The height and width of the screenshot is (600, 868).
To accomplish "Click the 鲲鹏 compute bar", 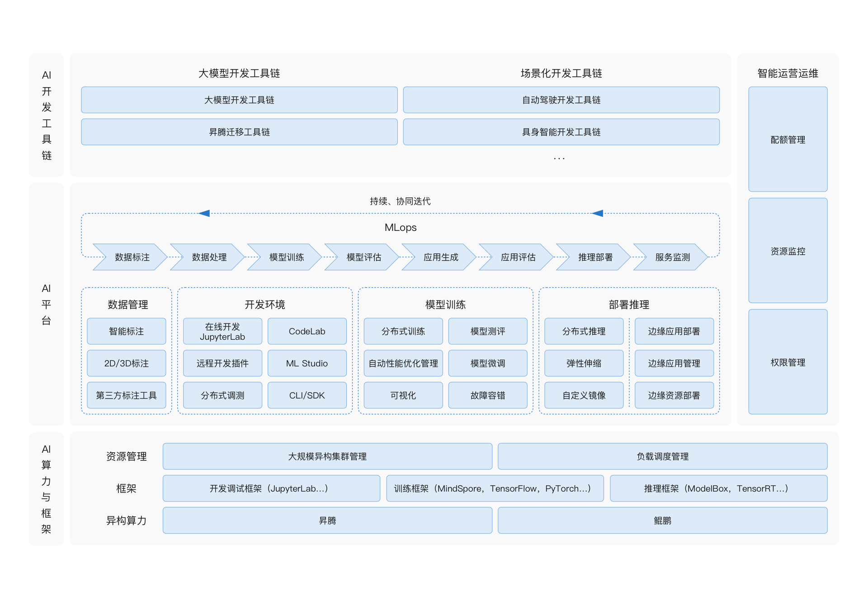I will (662, 520).
